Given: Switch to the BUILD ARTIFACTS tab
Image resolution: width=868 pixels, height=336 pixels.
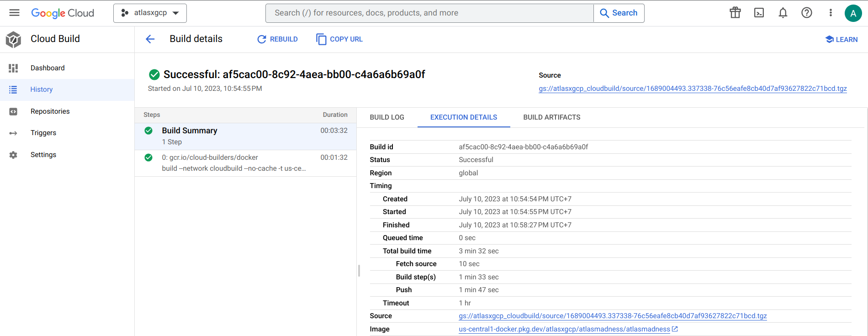Looking at the screenshot, I should click(552, 117).
